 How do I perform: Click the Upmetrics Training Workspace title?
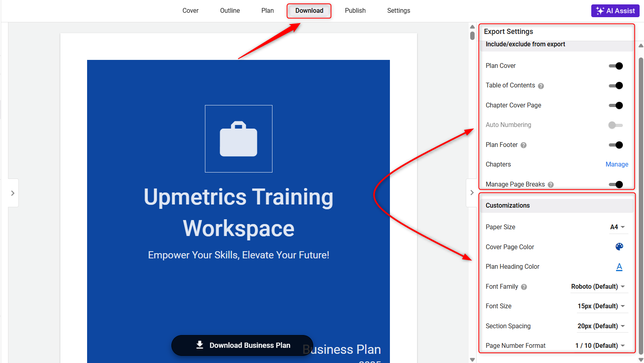[x=239, y=212]
